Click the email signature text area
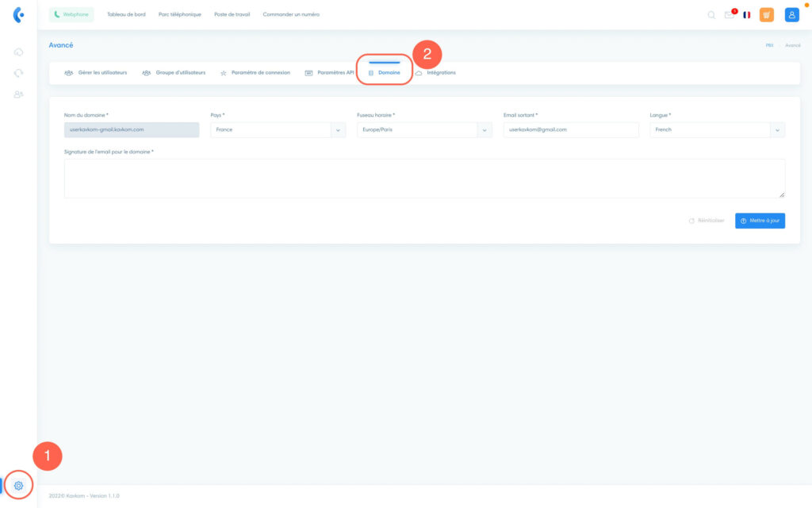812x508 pixels. tap(424, 179)
